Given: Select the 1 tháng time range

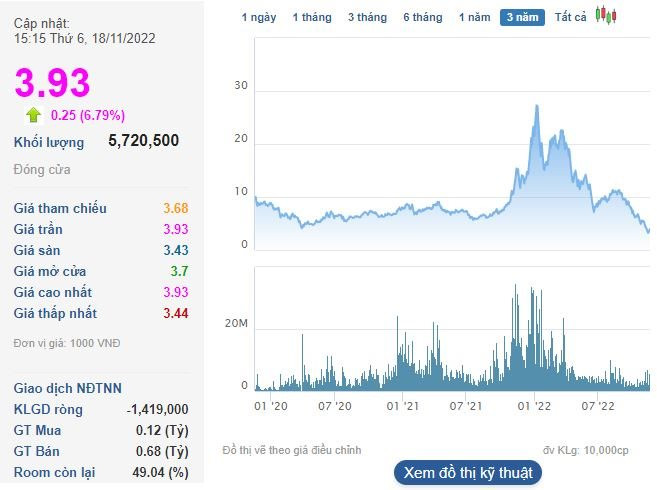Looking at the screenshot, I should [x=311, y=17].
